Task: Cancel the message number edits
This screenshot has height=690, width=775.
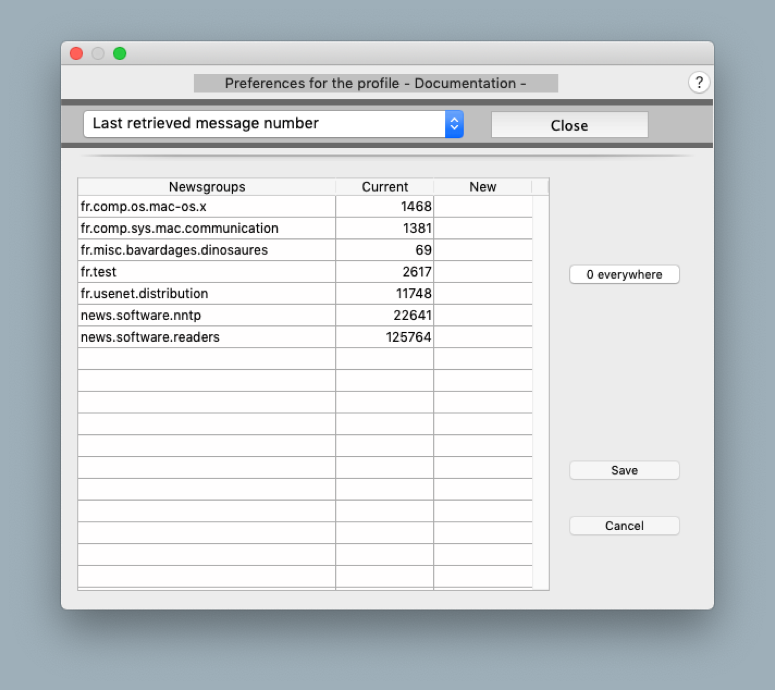Action: (624, 526)
